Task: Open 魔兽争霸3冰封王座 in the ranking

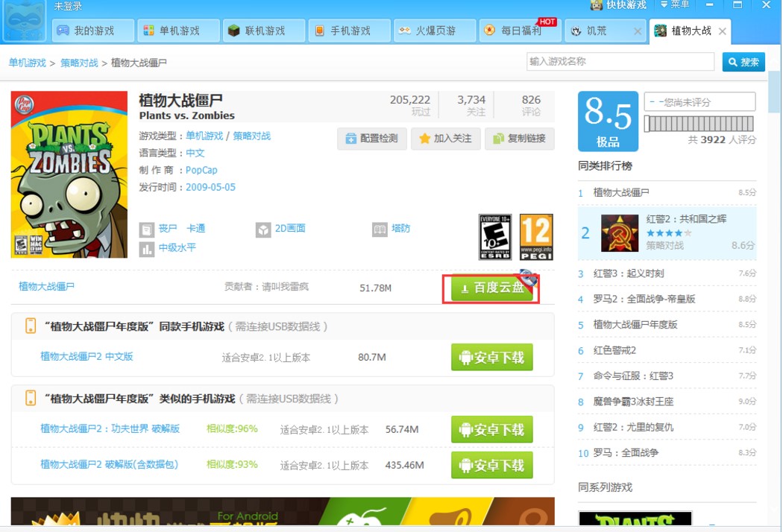Action: click(x=633, y=402)
